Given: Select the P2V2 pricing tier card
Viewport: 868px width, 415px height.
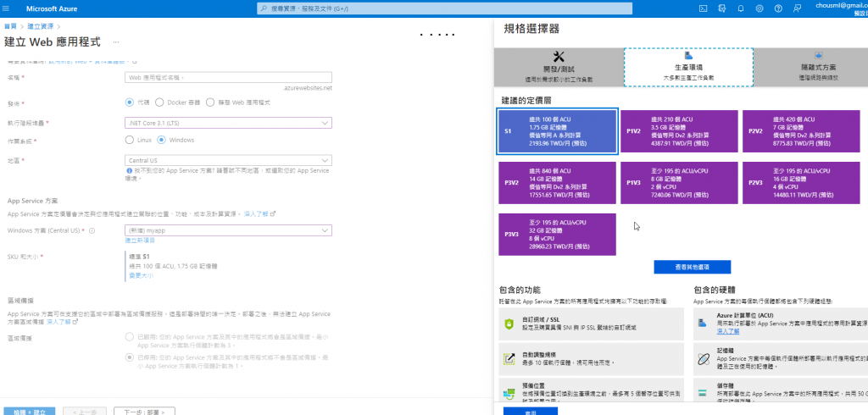Looking at the screenshot, I should [800, 131].
